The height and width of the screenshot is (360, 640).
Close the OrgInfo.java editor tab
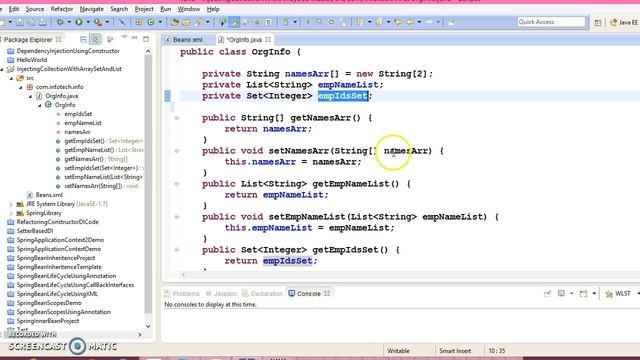tap(268, 40)
